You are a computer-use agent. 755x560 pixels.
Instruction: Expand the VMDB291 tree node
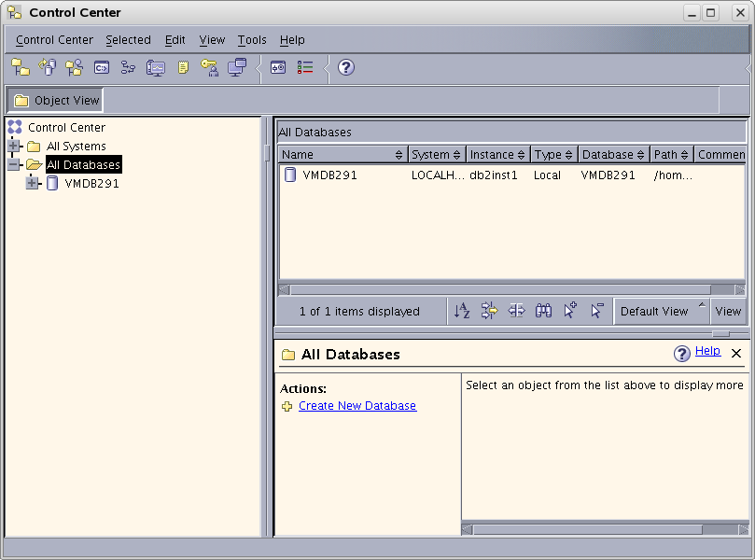click(x=33, y=183)
